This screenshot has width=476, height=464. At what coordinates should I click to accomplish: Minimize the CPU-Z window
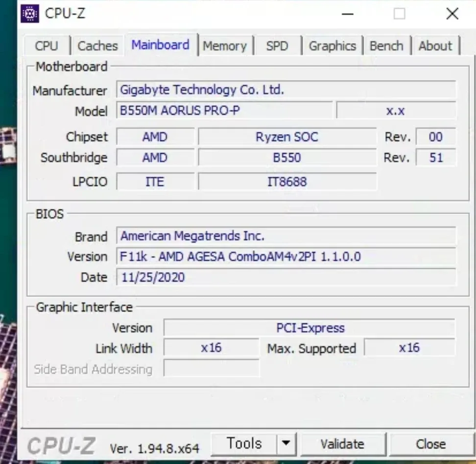tap(348, 14)
